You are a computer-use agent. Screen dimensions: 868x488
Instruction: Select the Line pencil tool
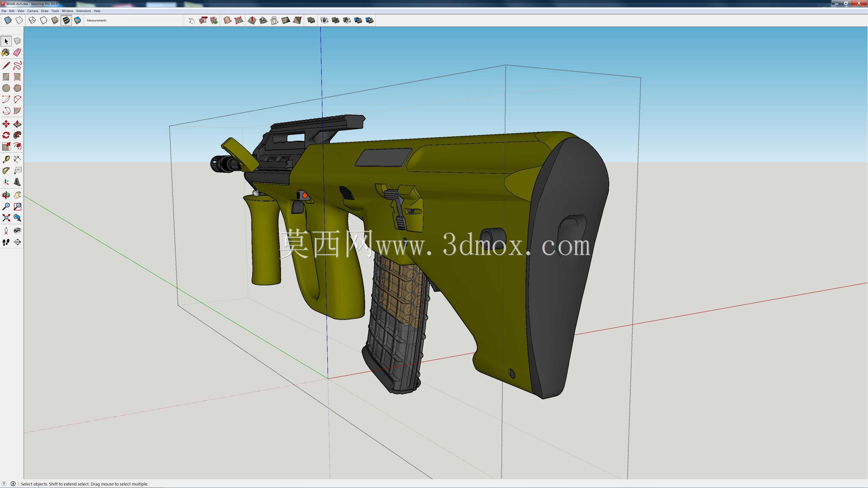coord(6,65)
